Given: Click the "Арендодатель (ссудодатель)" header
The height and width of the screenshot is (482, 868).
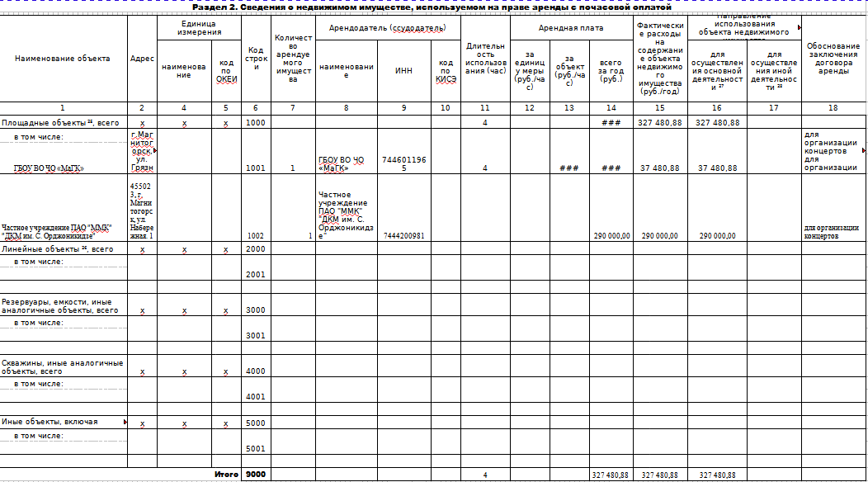Looking at the screenshot, I should [387, 27].
